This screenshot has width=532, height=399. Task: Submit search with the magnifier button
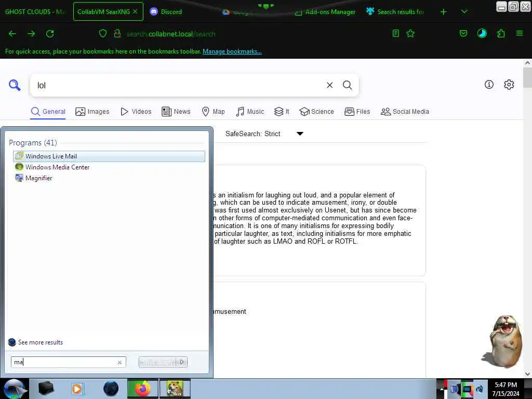pos(347,85)
